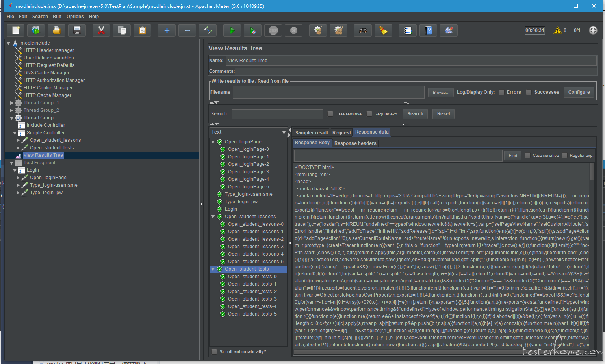Save the test plan with disk icon

click(77, 30)
